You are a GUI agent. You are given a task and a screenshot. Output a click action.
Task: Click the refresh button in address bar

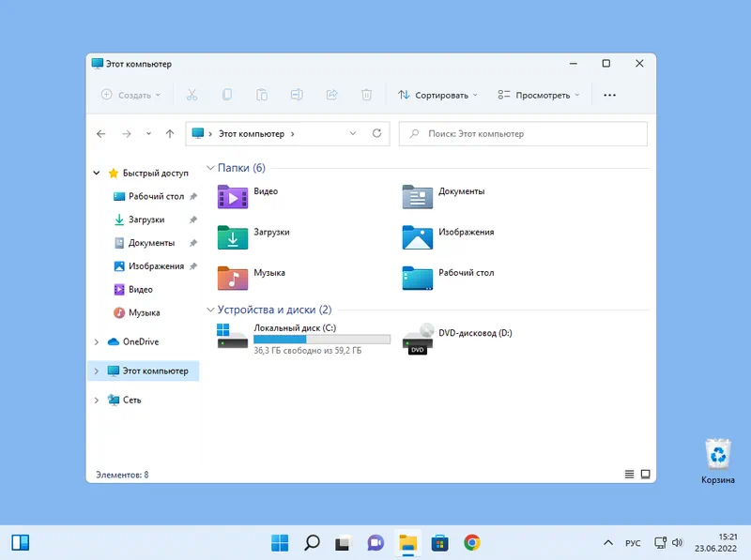(376, 134)
